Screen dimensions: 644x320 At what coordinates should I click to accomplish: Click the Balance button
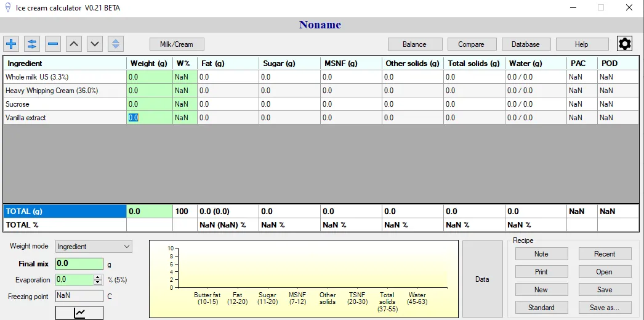pos(415,44)
